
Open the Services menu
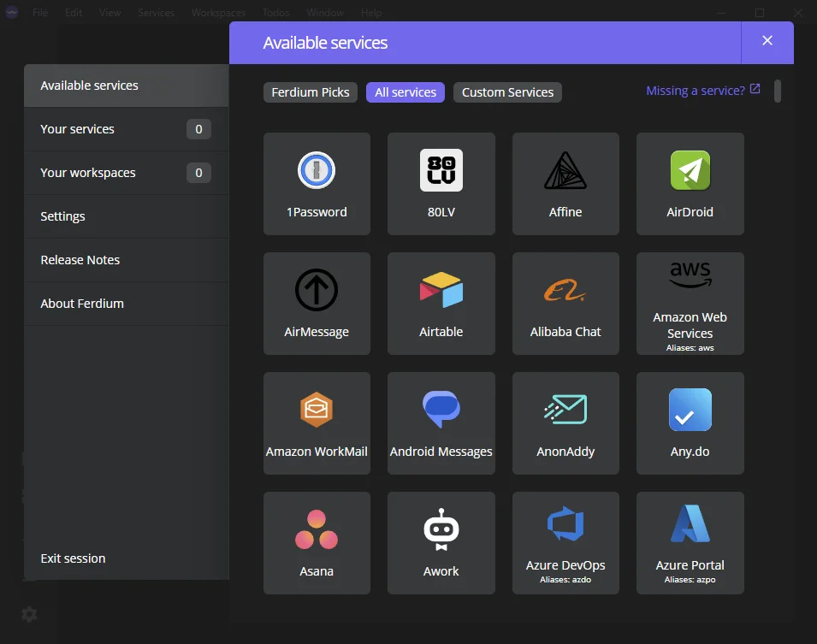(156, 13)
